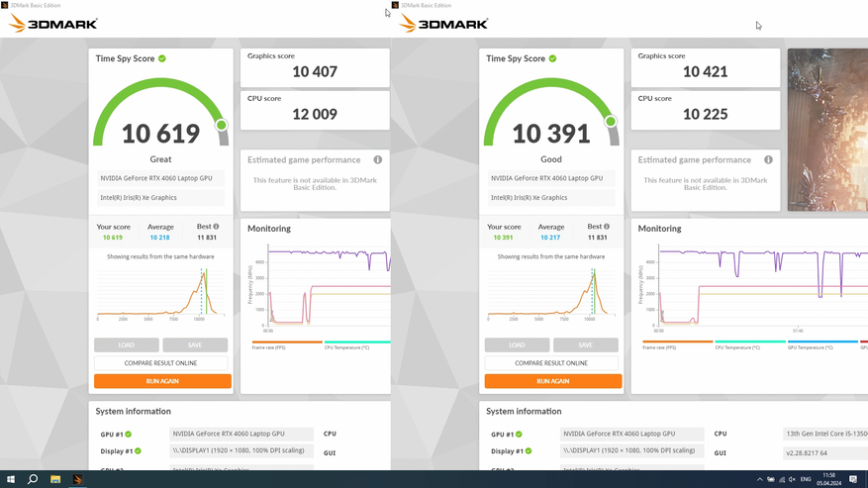Toggle Frame rate (FPS) legend in the right Monitoring panel
The width and height of the screenshot is (868, 488).
[678, 344]
